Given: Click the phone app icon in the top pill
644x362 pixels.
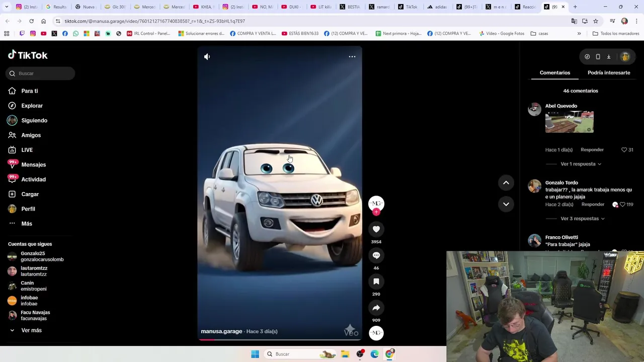Looking at the screenshot, I should pos(598,57).
